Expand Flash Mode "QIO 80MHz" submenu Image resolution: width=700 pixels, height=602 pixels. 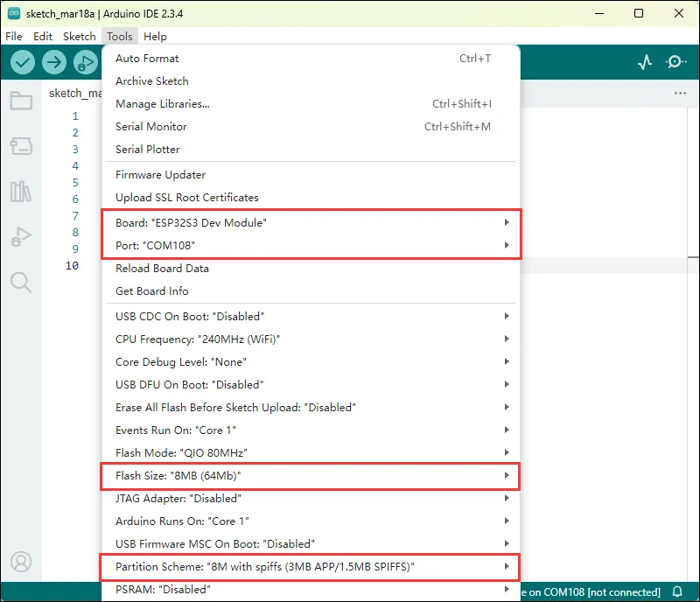click(311, 453)
